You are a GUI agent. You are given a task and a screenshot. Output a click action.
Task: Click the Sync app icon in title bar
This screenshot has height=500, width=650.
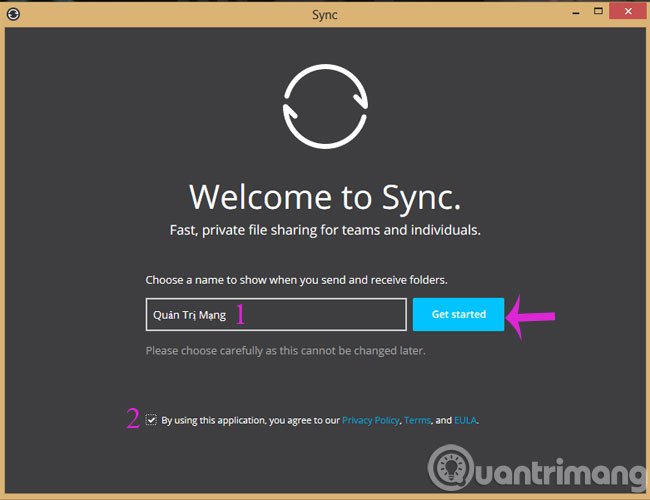click(x=13, y=15)
